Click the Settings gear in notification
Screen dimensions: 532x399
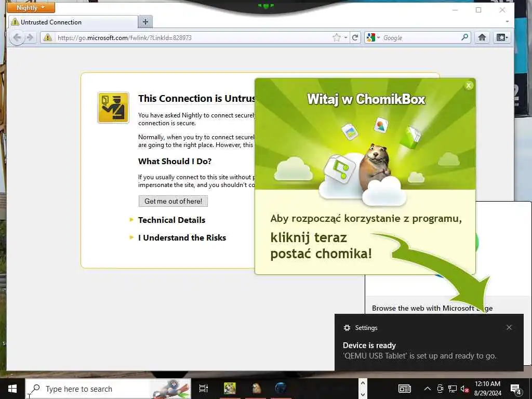(x=347, y=328)
